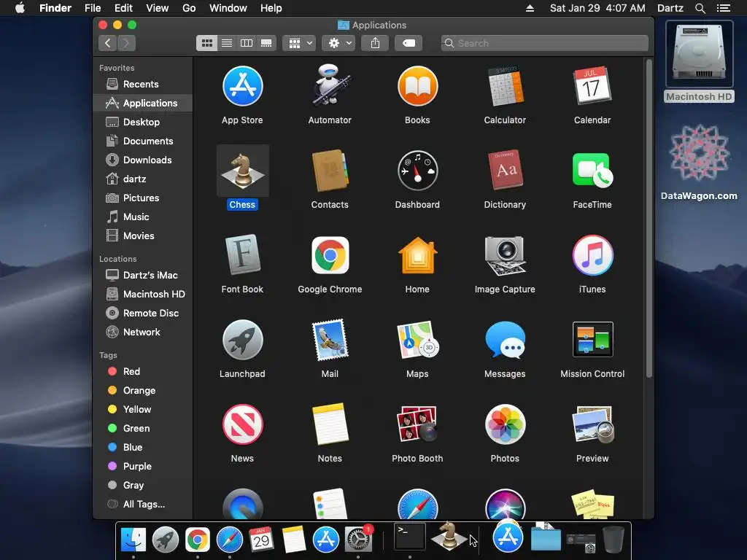Viewport: 747px width, 560px height.
Task: Select the News app icon
Action: [242, 424]
